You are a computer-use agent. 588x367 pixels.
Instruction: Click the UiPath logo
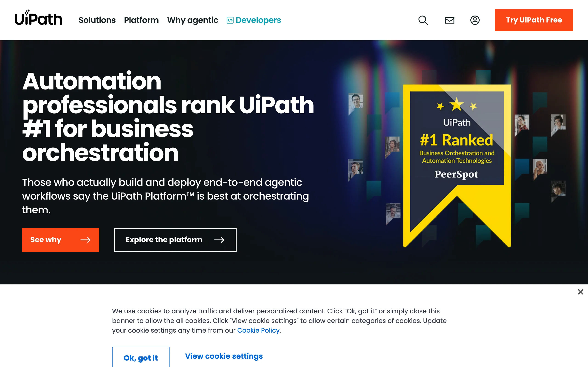38,18
